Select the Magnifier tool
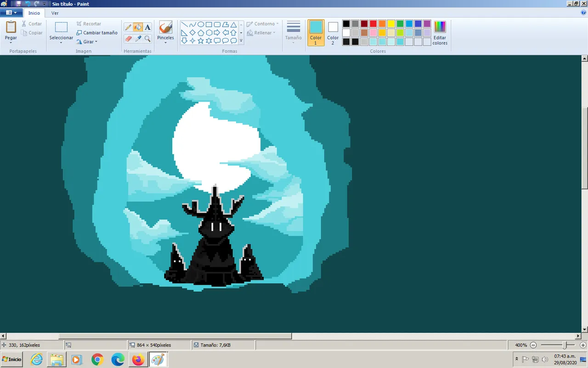This screenshot has width=588, height=368. [147, 39]
